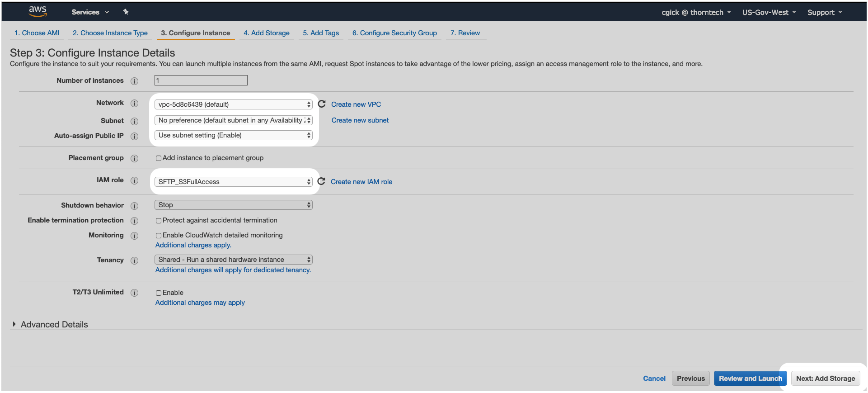Click the Review and Launch button
The width and height of the screenshot is (868, 393).
750,379
